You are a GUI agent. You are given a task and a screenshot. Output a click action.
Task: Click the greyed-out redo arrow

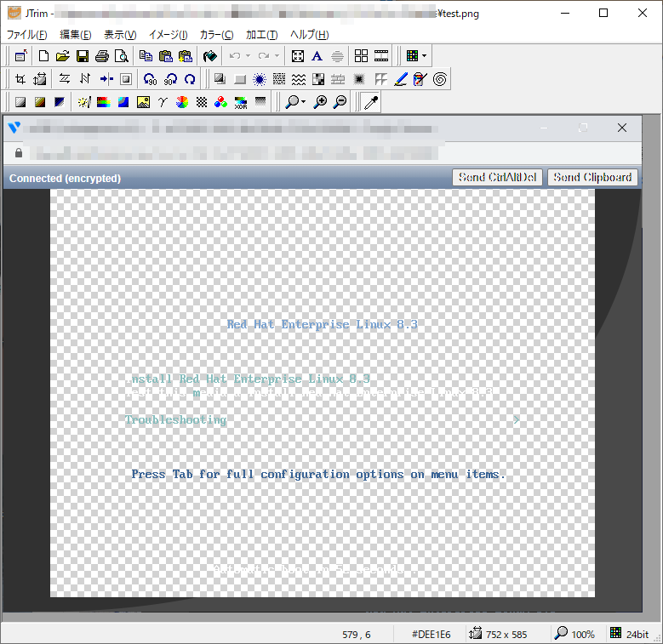264,56
